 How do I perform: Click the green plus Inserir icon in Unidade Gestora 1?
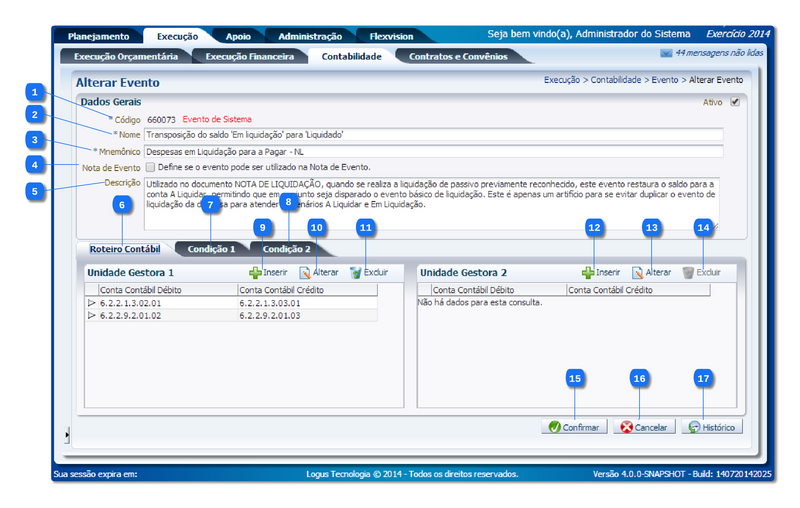255,272
